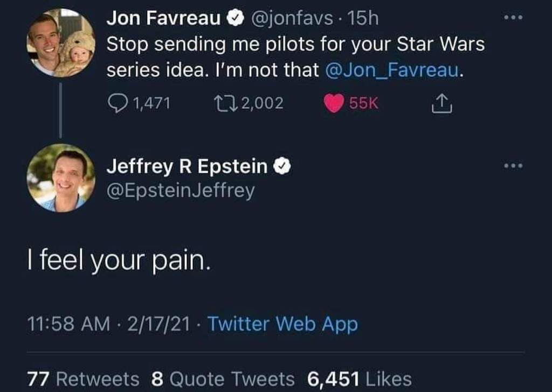Click Jon Favreau's verified badge
Screen dimensions: 552x392
tap(234, 19)
